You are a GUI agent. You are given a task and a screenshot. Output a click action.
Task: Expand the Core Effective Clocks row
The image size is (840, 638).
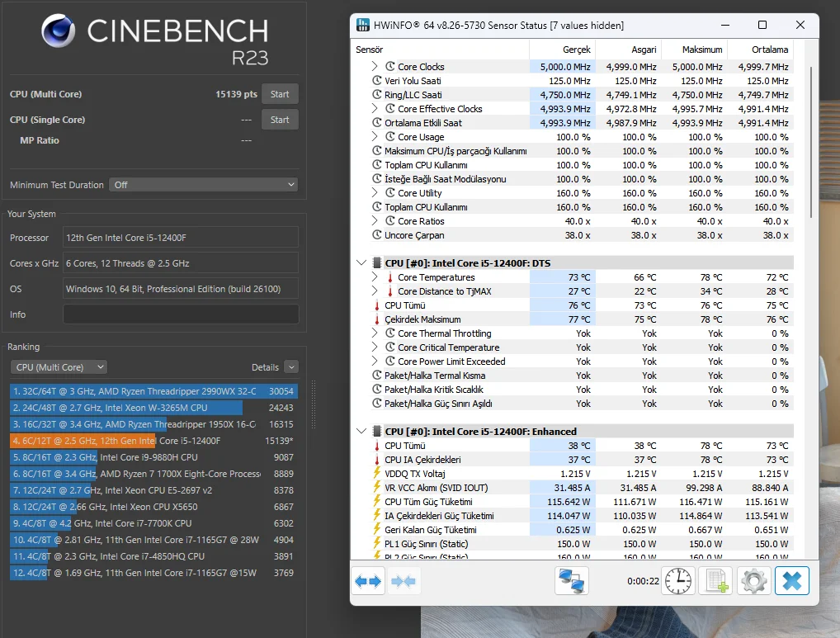[x=375, y=109]
